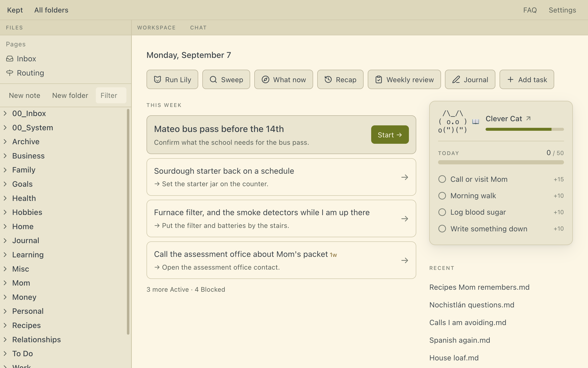
Task: Click the ASCII cat mascot art
Action: point(453,122)
